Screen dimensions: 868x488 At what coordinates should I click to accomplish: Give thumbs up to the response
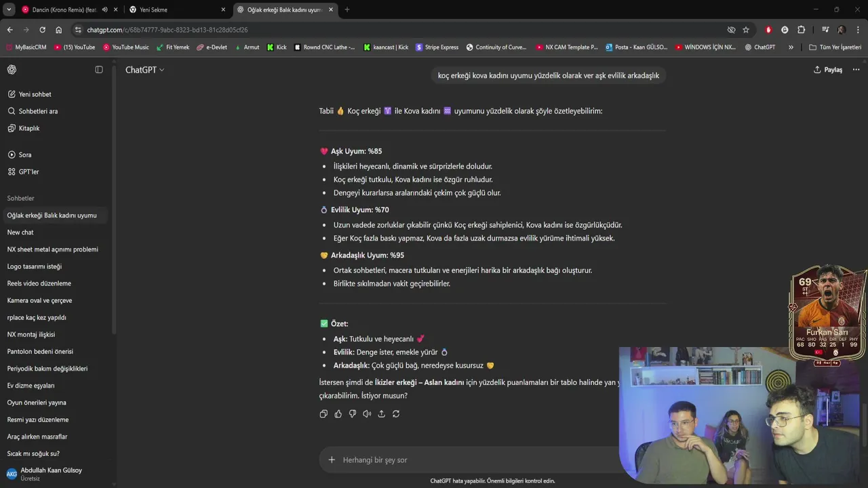[338, 413]
